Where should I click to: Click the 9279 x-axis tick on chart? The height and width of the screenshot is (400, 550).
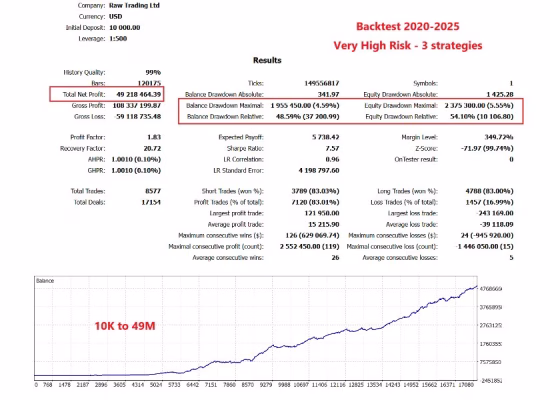click(266, 385)
